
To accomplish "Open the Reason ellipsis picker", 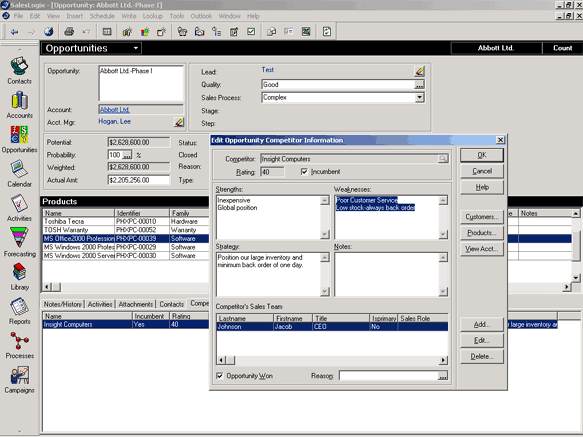I will (x=442, y=376).
